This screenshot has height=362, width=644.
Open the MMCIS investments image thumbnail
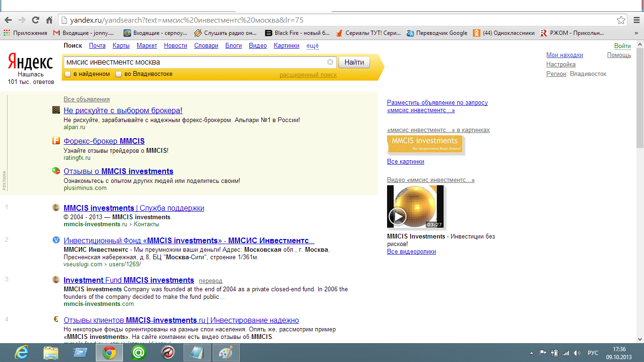[x=425, y=144]
